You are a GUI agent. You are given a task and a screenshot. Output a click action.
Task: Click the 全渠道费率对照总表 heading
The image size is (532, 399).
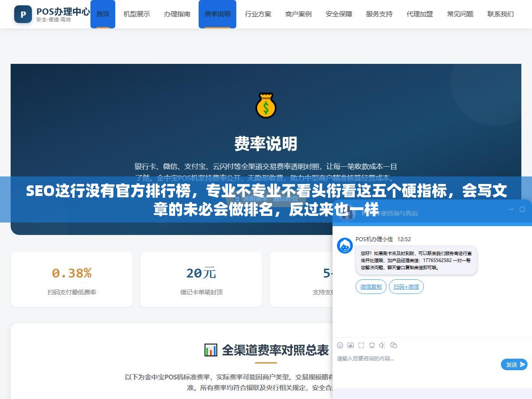coord(275,350)
